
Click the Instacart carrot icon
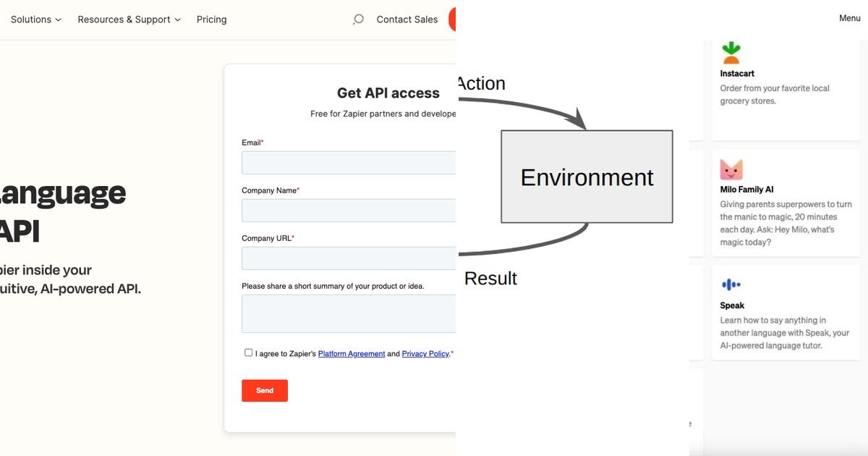click(x=732, y=51)
